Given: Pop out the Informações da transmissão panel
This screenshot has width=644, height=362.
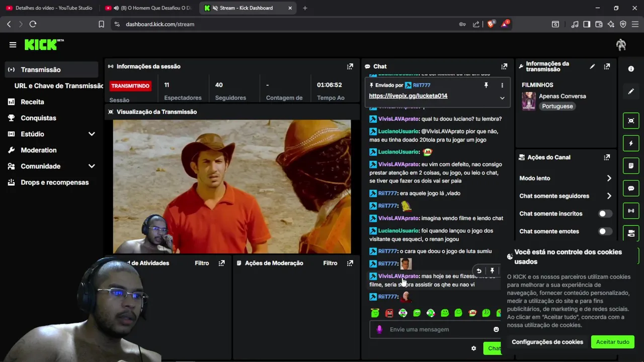Looking at the screenshot, I should [607, 66].
